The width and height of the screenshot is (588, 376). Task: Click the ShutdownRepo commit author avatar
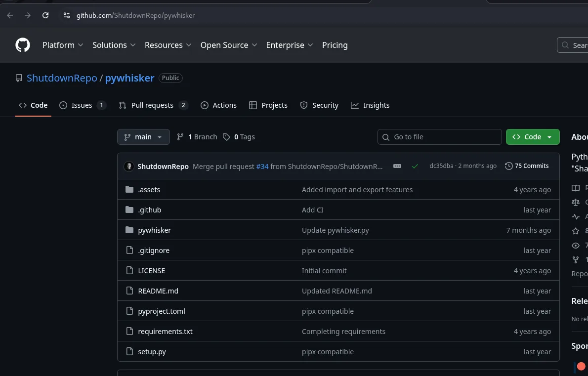(129, 166)
